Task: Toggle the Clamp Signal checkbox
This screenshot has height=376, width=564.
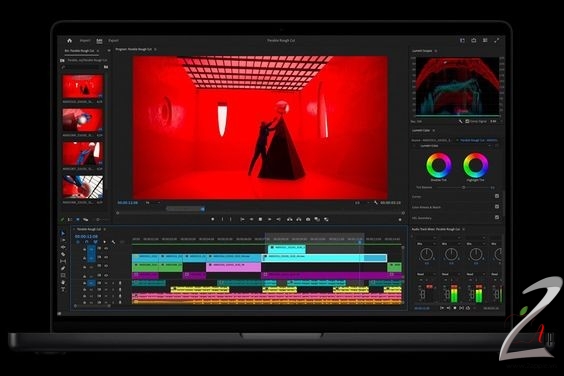Action: tap(467, 122)
